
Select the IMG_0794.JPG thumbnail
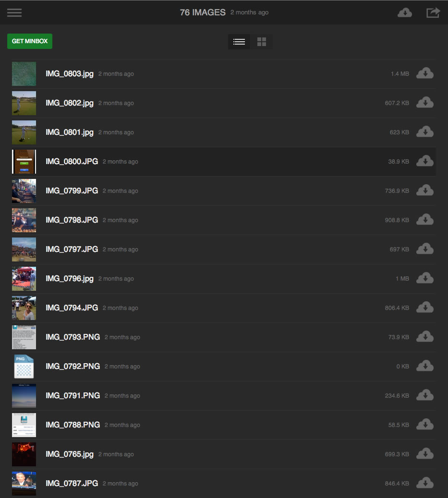tap(24, 308)
